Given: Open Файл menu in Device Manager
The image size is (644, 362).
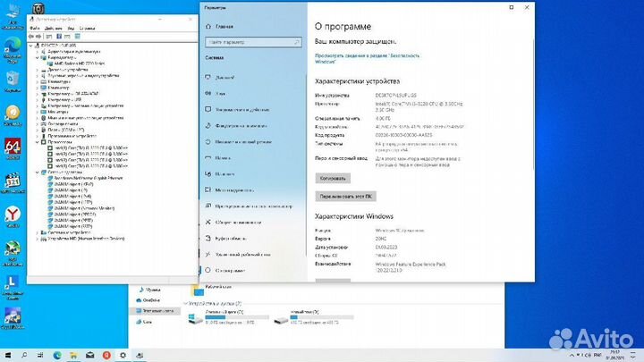Looking at the screenshot, I should [35, 29].
